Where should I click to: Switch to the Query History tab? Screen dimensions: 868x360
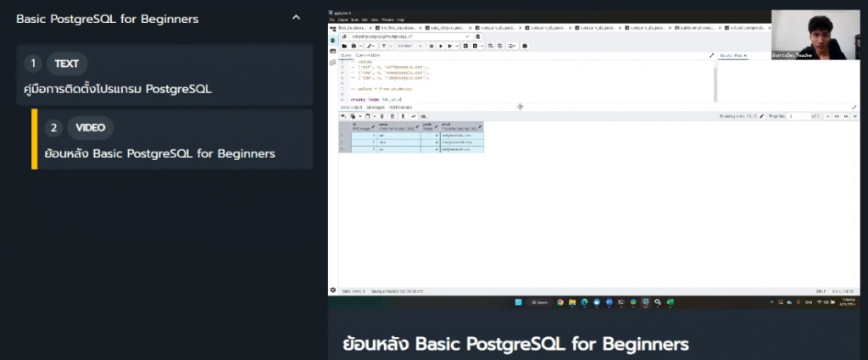pos(368,55)
